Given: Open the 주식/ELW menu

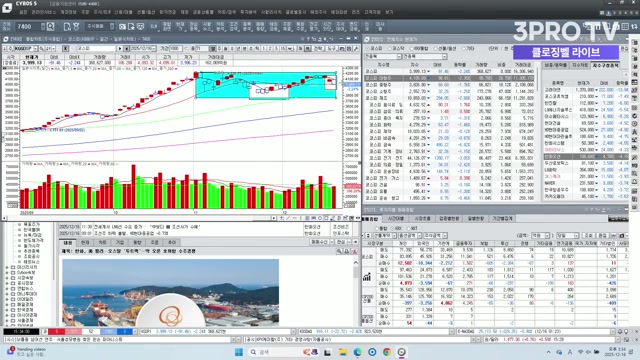Looking at the screenshot, I should [x=102, y=12].
